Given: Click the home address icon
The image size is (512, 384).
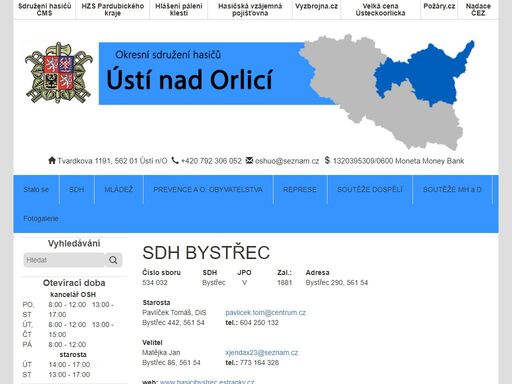Looking at the screenshot, I should pos(52,160).
